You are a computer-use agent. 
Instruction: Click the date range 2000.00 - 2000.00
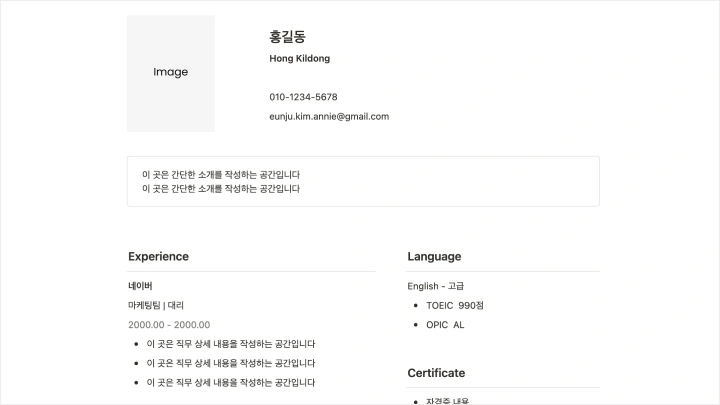pos(169,325)
